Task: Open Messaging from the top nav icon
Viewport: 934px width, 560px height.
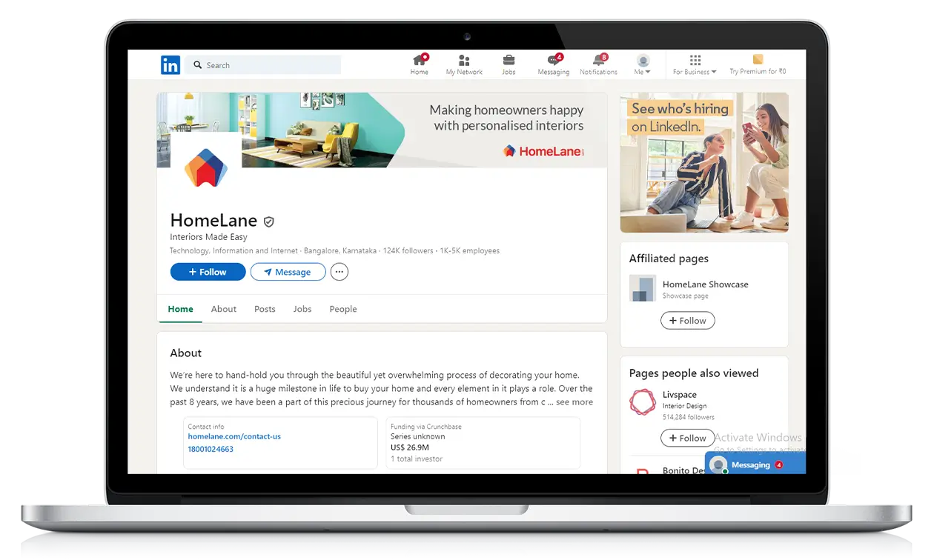Action: (x=554, y=61)
